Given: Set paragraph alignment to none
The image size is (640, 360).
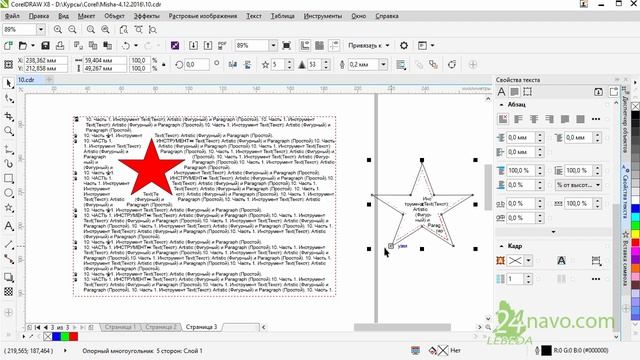Looking at the screenshot, I should 503,119.
